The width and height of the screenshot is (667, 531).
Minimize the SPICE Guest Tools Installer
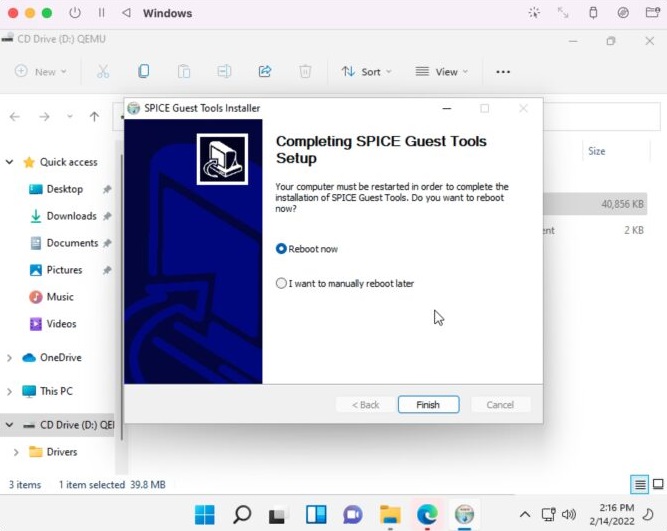pyautogui.click(x=447, y=108)
